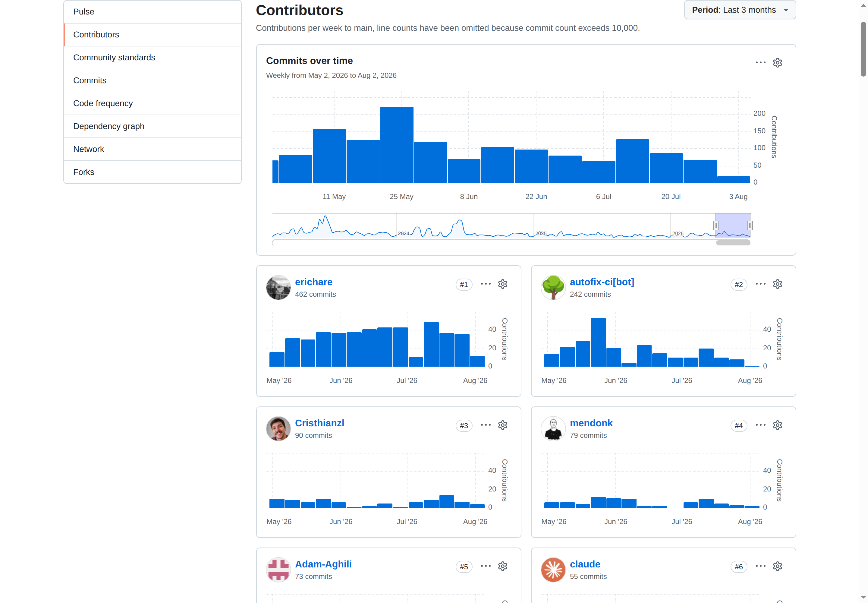Click the '90 commits' text
The height and width of the screenshot is (603, 868).
[x=313, y=436]
